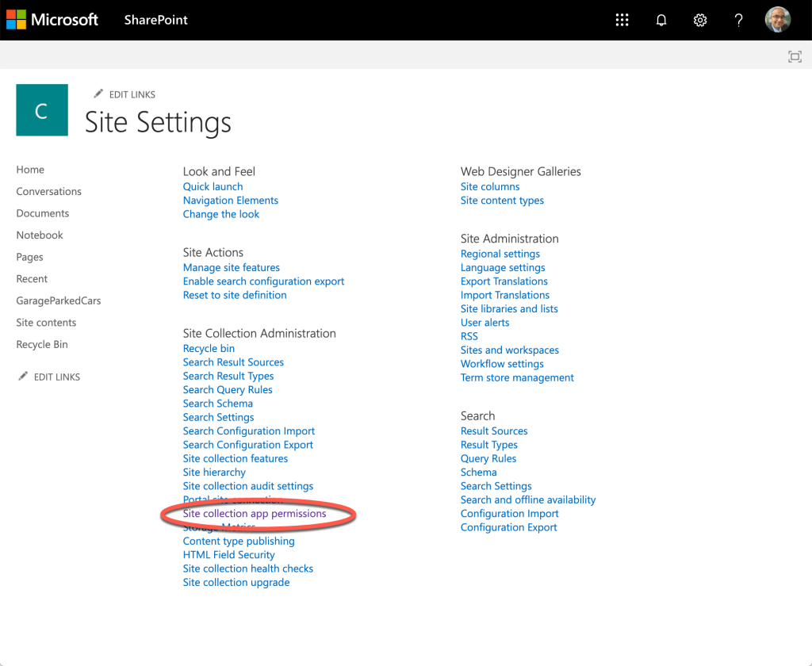Open Documents in the left navigation
Image resolution: width=812 pixels, height=666 pixels.
pos(43,213)
